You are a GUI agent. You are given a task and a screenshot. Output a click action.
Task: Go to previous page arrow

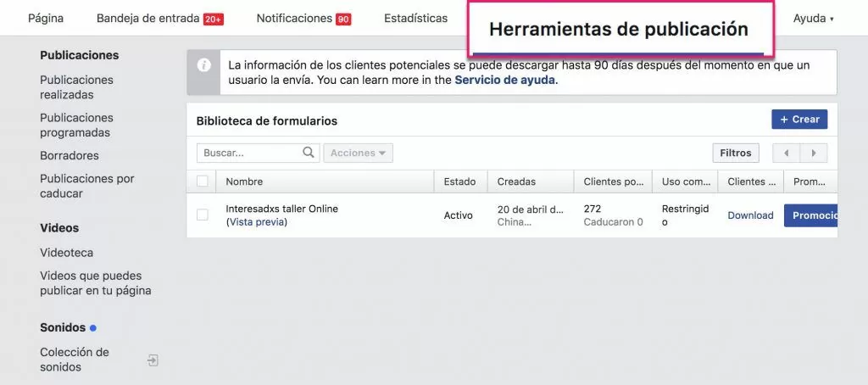click(x=786, y=153)
